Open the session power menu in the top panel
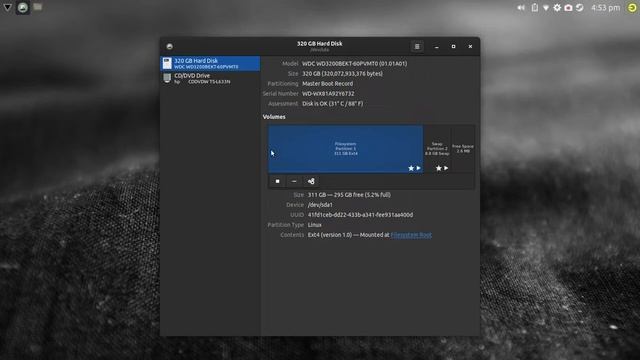Viewport: 640px width, 360px height. [x=632, y=8]
